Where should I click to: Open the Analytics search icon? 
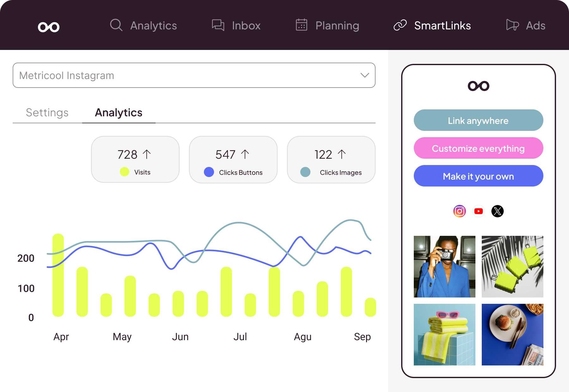click(x=116, y=25)
